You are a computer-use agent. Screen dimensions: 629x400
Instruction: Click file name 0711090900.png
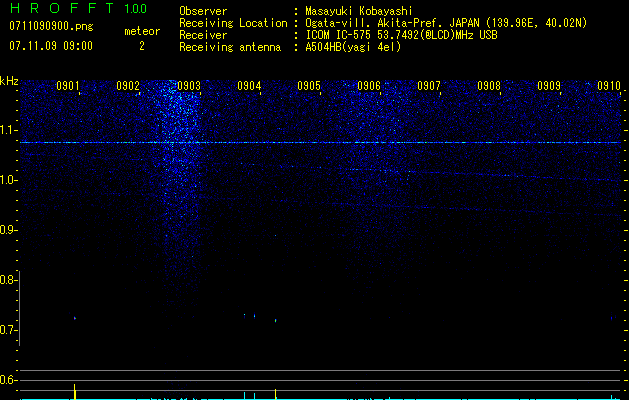pyautogui.click(x=51, y=26)
